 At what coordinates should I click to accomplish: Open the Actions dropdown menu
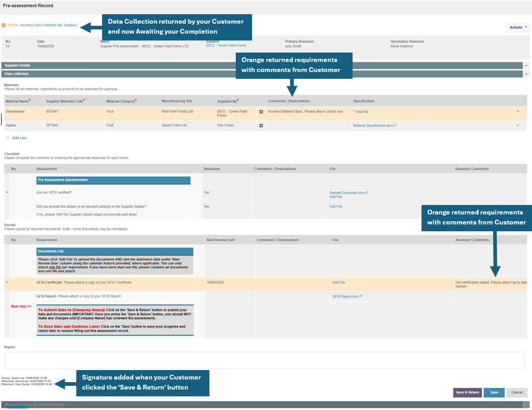tap(518, 27)
